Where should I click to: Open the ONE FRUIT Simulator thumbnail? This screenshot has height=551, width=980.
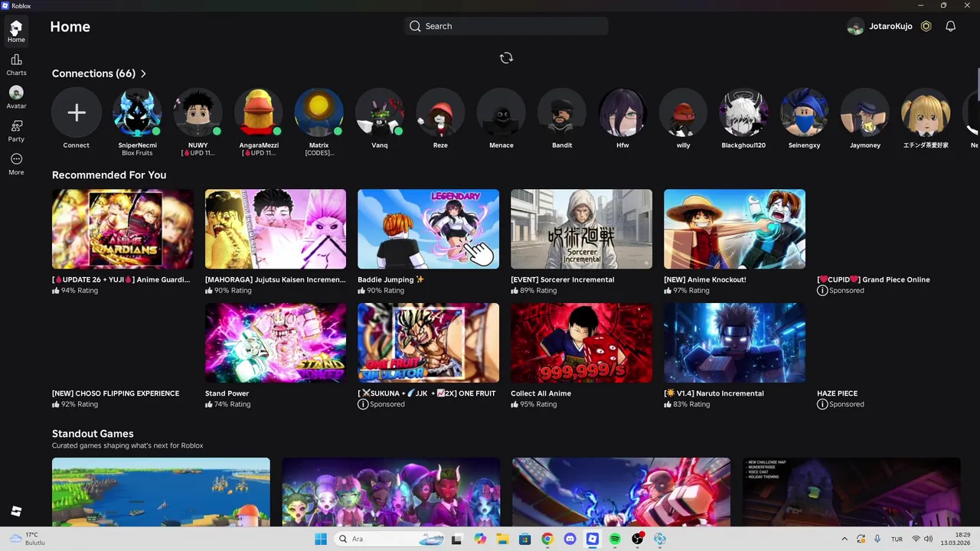[429, 343]
